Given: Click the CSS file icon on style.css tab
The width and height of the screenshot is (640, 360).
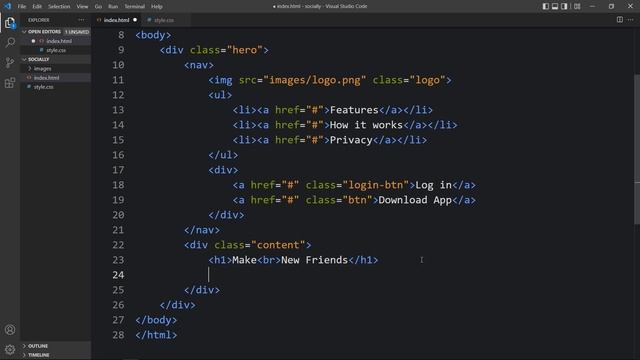Looking at the screenshot, I should [149, 20].
